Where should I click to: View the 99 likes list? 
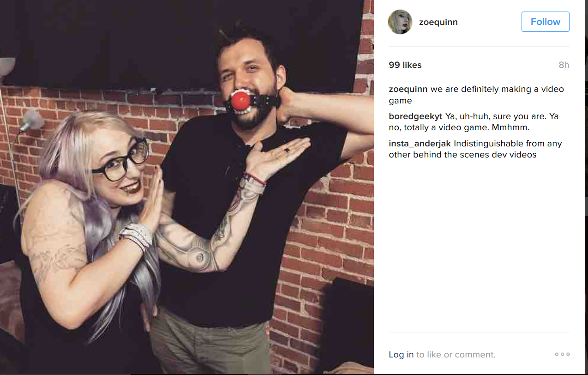[405, 65]
